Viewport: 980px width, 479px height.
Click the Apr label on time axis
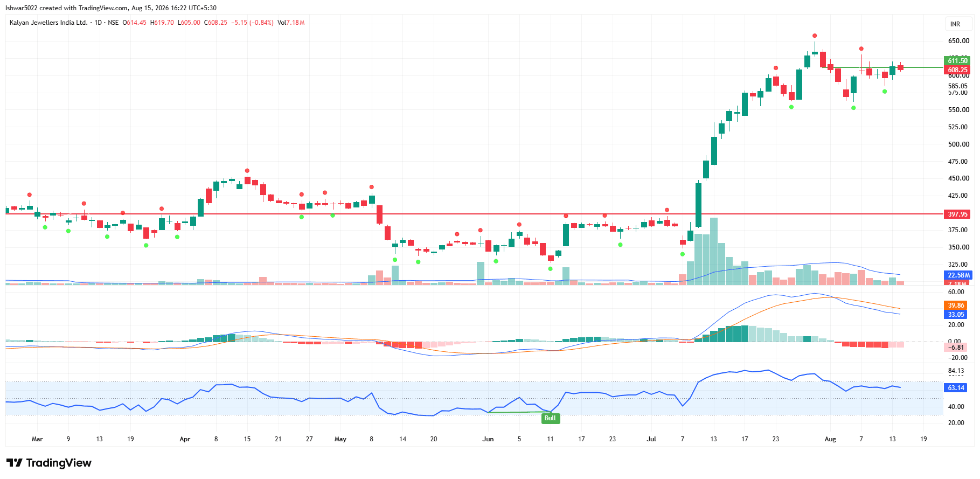185,439
